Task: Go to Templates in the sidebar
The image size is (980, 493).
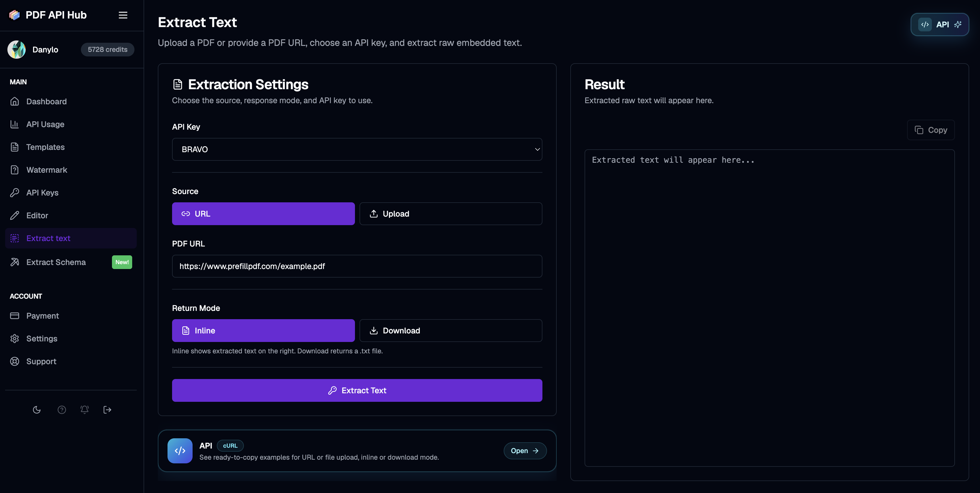Action: (x=71, y=147)
